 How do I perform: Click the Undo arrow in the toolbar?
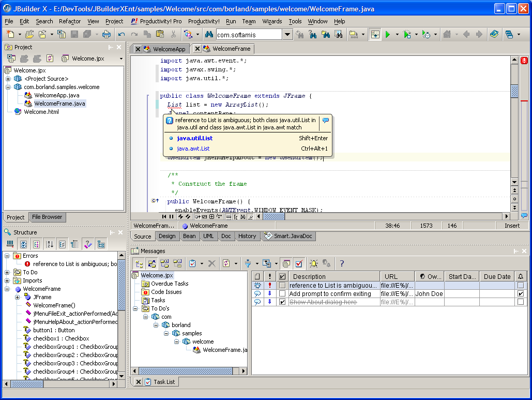coord(121,35)
